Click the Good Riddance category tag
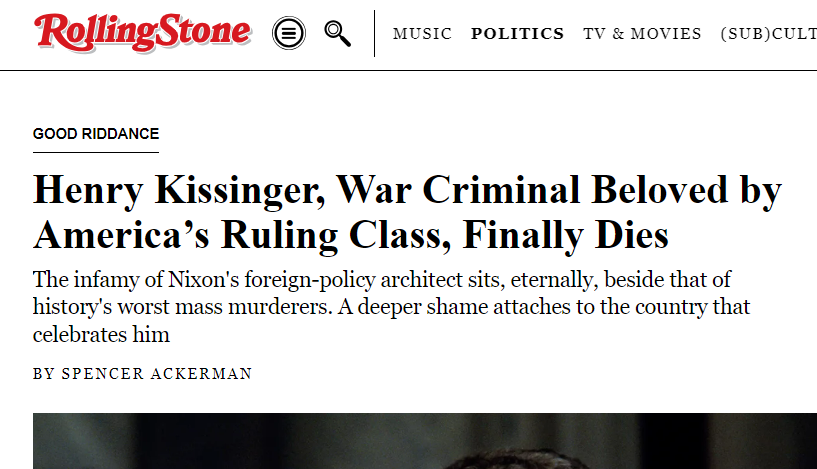This screenshot has width=817, height=469. pyautogui.click(x=96, y=134)
